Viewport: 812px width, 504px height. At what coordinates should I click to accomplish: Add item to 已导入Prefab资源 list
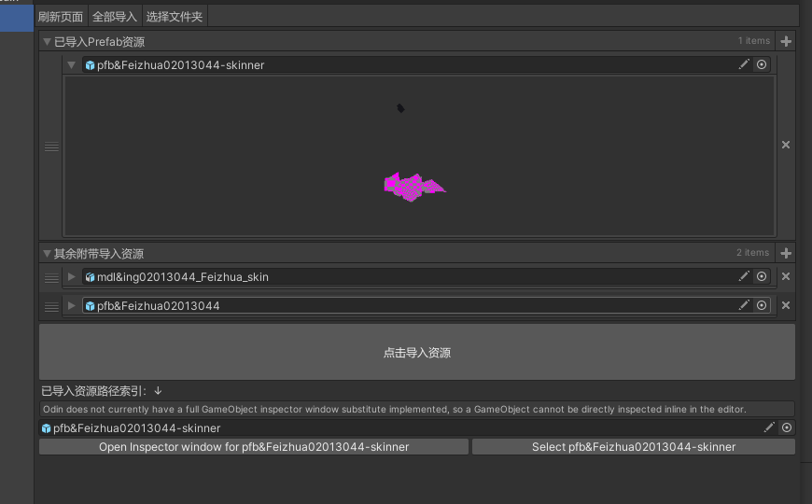click(786, 41)
